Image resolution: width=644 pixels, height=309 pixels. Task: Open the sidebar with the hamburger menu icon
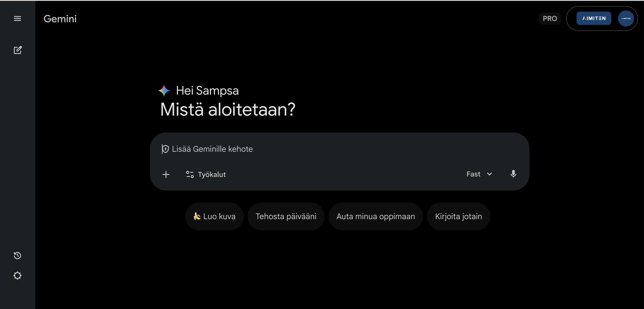(x=17, y=18)
